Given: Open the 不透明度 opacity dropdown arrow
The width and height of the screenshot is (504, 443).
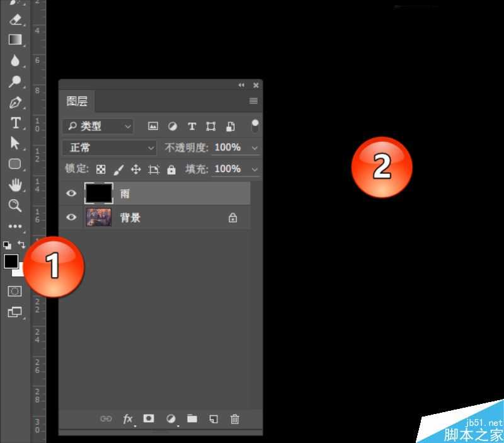Looking at the screenshot, I should (x=255, y=147).
